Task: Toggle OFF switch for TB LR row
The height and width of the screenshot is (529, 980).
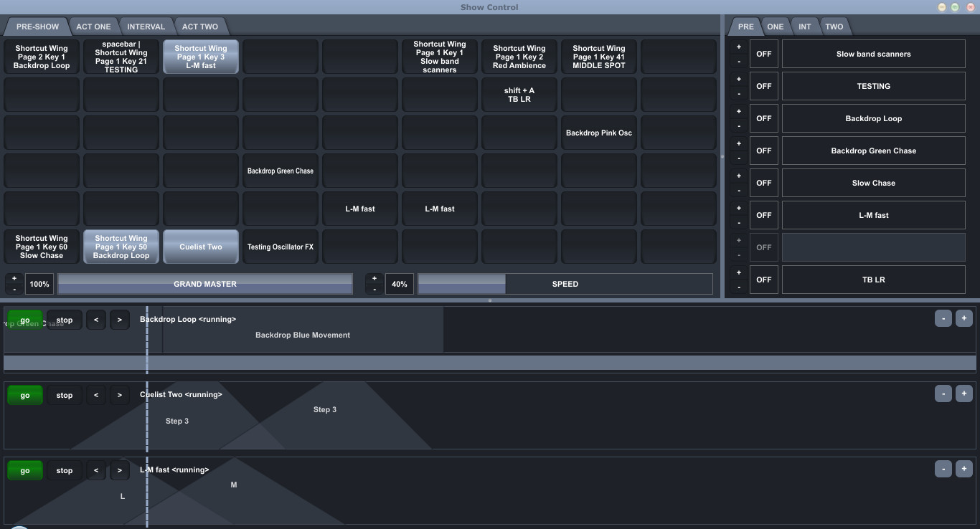Action: [764, 280]
